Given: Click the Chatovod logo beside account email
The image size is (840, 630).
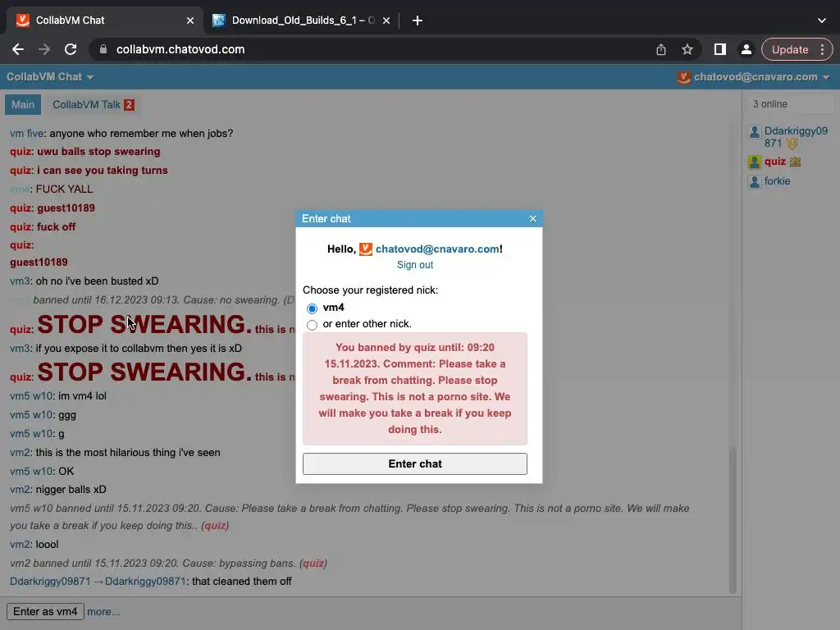Looking at the screenshot, I should pos(683,77).
